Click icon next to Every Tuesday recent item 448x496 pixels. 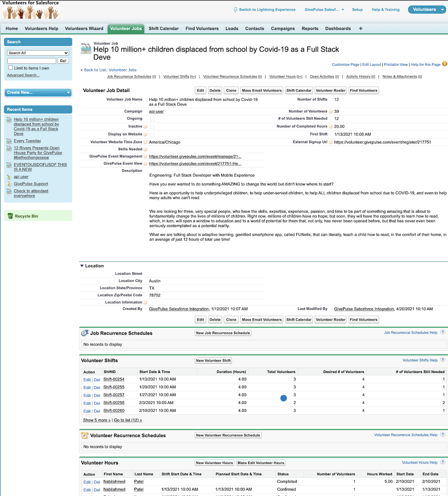click(x=9, y=141)
